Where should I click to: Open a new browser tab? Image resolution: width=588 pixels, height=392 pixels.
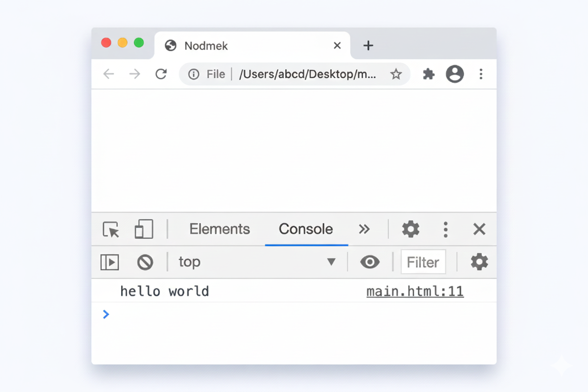pyautogui.click(x=368, y=45)
